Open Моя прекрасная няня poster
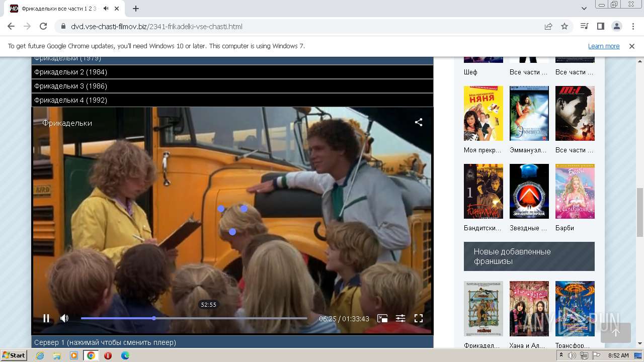This screenshot has height=362, width=644. coord(484,113)
